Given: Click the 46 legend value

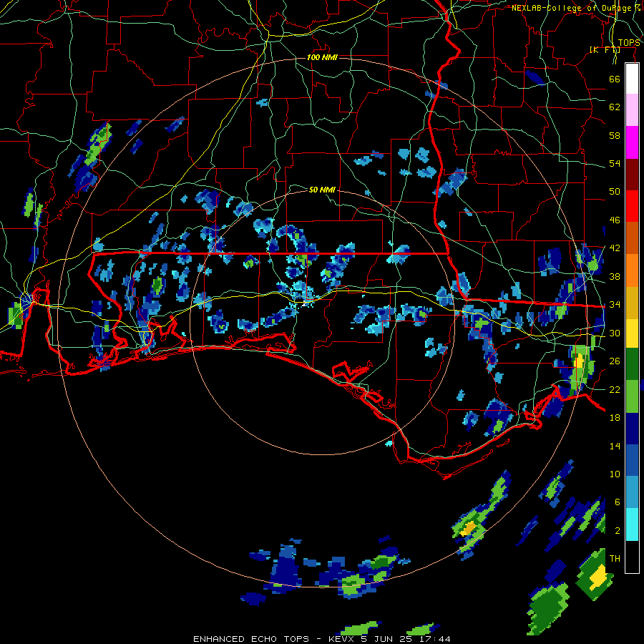Looking at the screenshot, I should pos(615,220).
